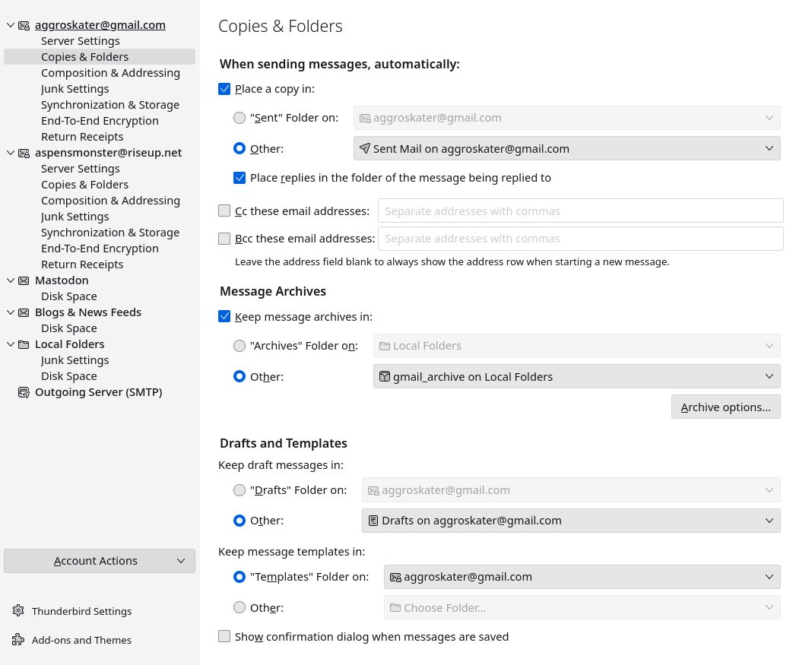
Task: Collapse the aspensmonster@riseup.net account tree
Action: pyautogui.click(x=11, y=153)
